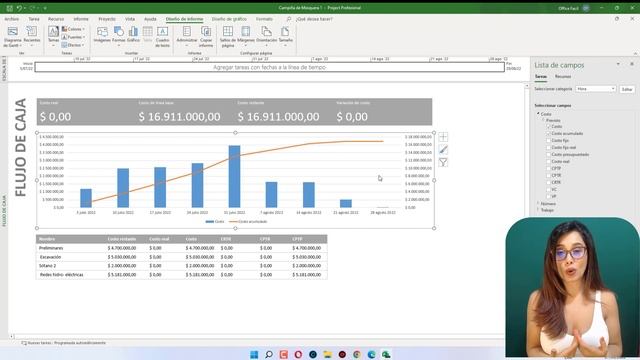Screen dimensions: 640x360
Task: Open Microsoft Edge from the taskbar
Action: point(371,354)
